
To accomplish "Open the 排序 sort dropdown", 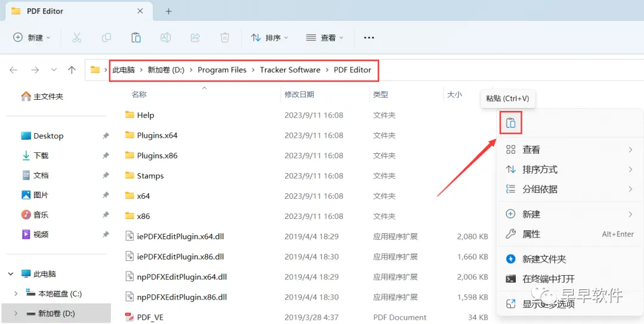I will (270, 38).
